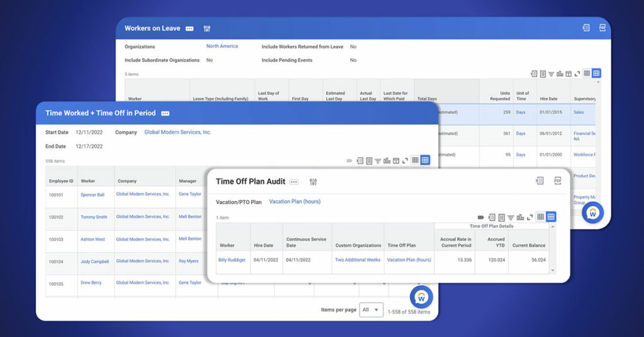The height and width of the screenshot is (337, 644).
Task: Expand Time Worked + Time Off grid fullscreen
Action: 405,161
